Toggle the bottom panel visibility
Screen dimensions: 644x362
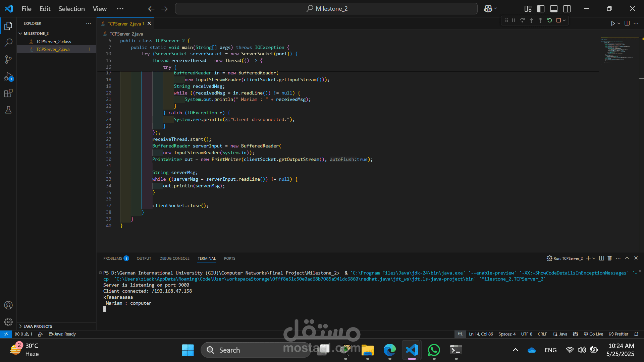[554, 9]
